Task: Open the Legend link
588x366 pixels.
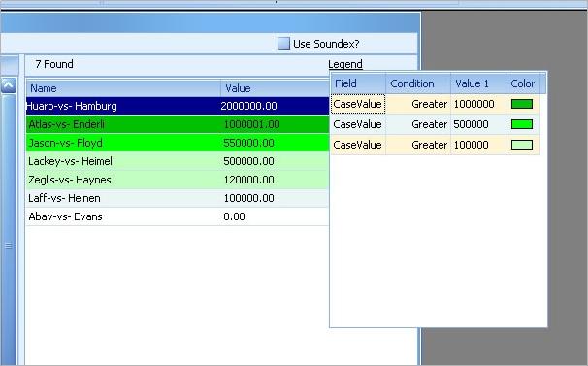Action: [x=345, y=64]
